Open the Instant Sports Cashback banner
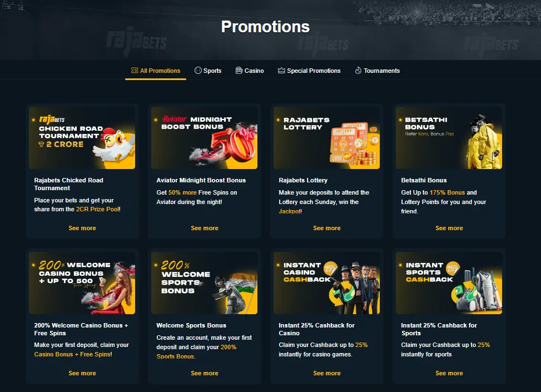The width and height of the screenshot is (541, 392). [x=449, y=283]
